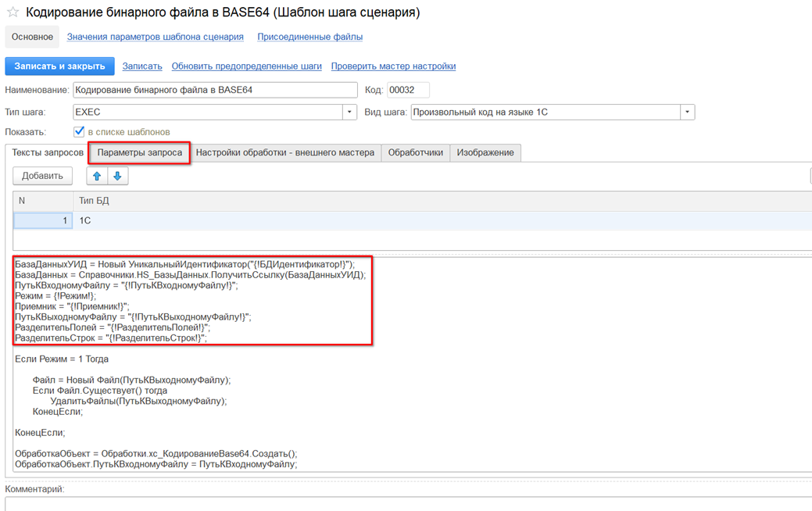The image size is (812, 511).
Task: Expand the 'Тип шага' dropdown
Action: [349, 112]
